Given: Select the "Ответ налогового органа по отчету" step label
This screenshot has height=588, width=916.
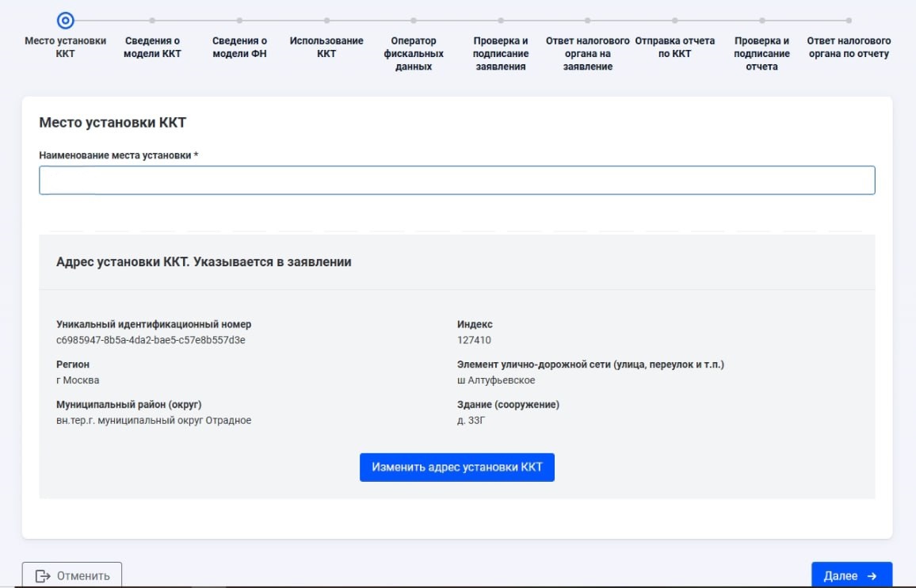Looking at the screenshot, I should click(848, 48).
